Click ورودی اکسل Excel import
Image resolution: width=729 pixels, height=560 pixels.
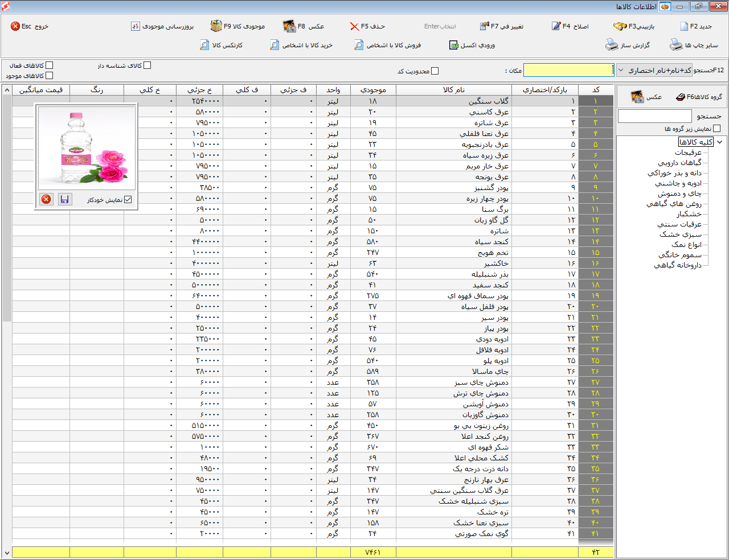[472, 45]
